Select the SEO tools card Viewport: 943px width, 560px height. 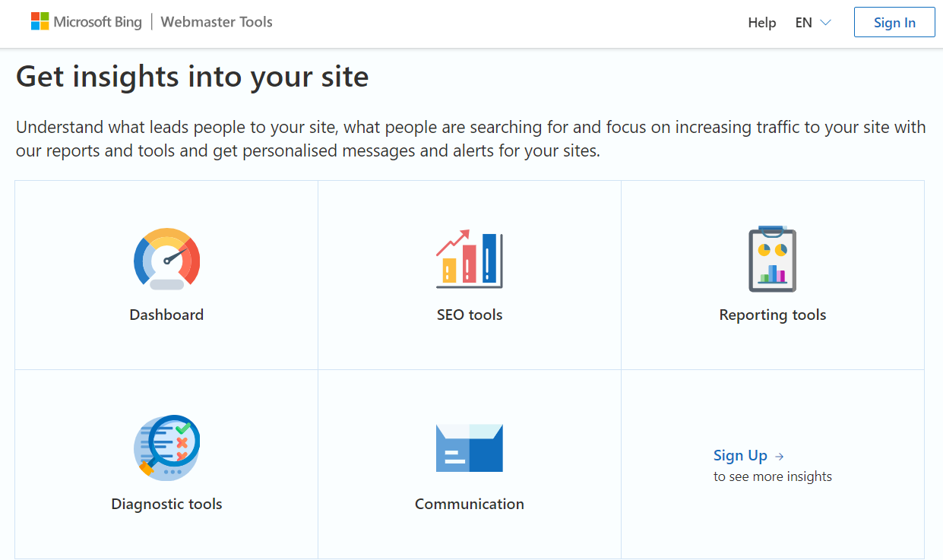(469, 274)
